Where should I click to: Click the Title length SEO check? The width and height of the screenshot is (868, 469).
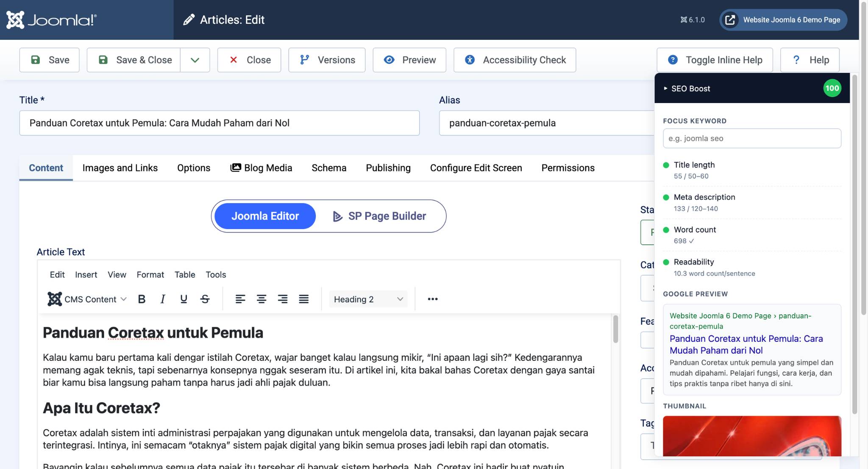[752, 170]
